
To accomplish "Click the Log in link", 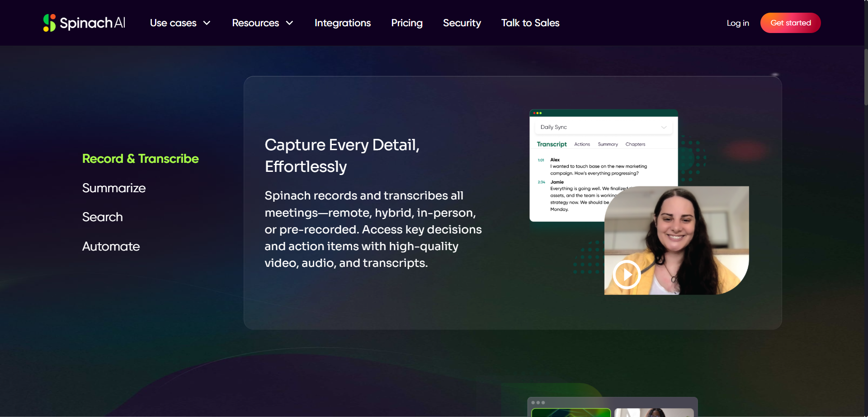I will [x=738, y=23].
